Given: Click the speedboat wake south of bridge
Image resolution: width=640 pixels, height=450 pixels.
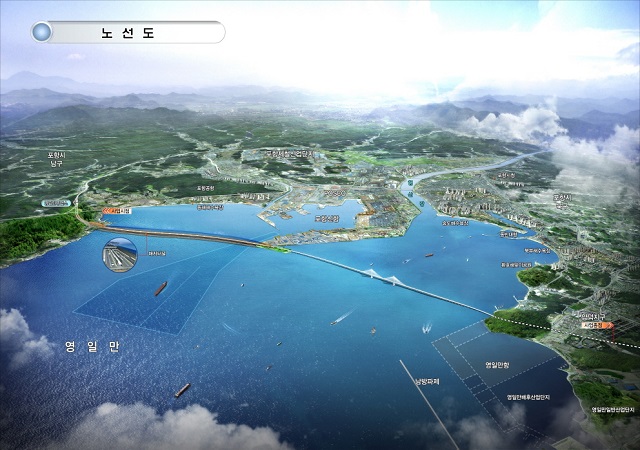Looking at the screenshot, I should [x=340, y=318].
